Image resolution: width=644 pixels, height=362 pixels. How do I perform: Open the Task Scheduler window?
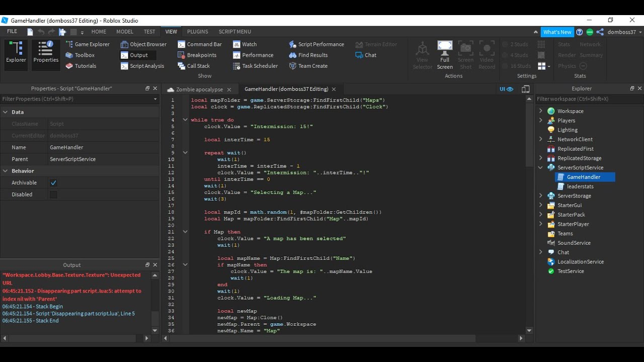click(256, 66)
